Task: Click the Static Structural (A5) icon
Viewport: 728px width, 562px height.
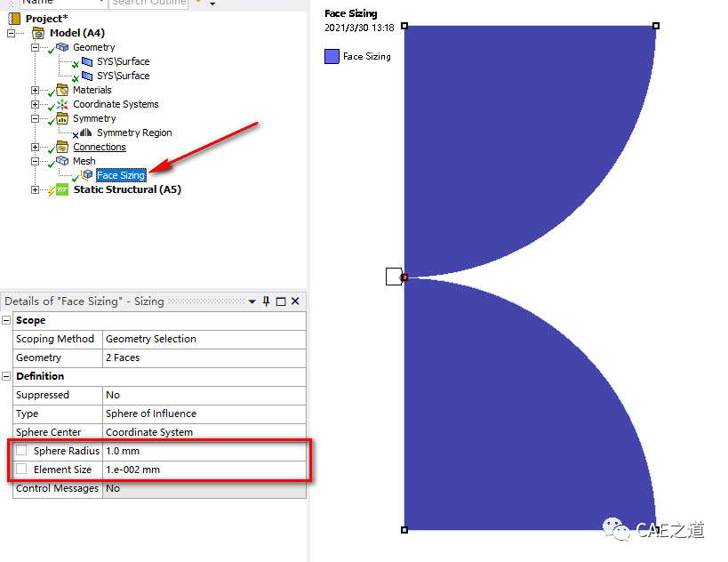Action: pos(61,189)
